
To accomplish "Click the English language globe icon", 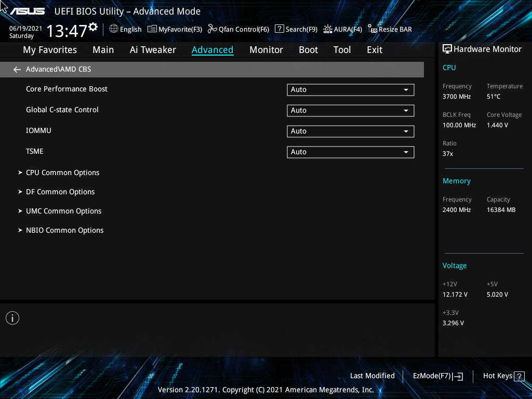I will click(115, 29).
